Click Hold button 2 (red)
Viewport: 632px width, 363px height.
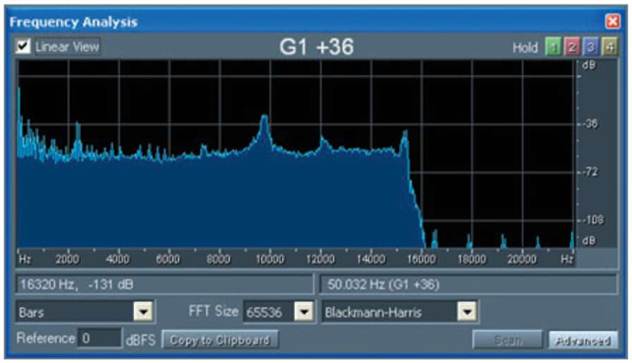click(x=572, y=47)
